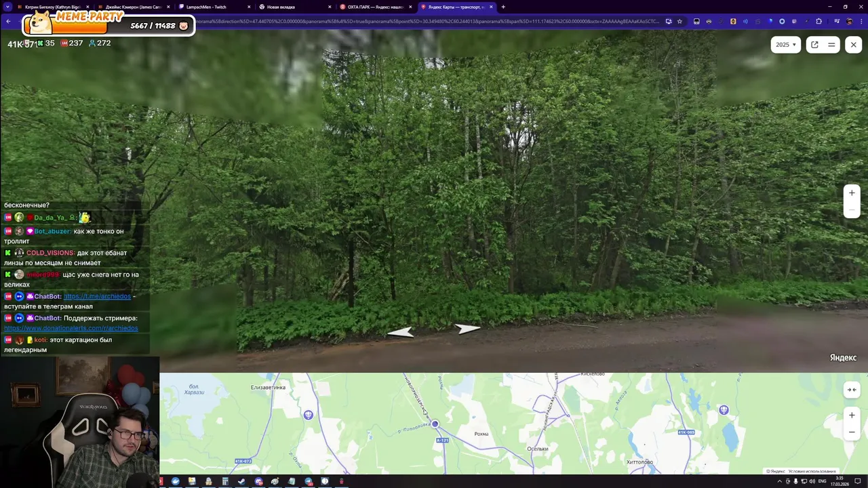
Task: Open the t.me/archiedos telegram link
Action: [97, 296]
